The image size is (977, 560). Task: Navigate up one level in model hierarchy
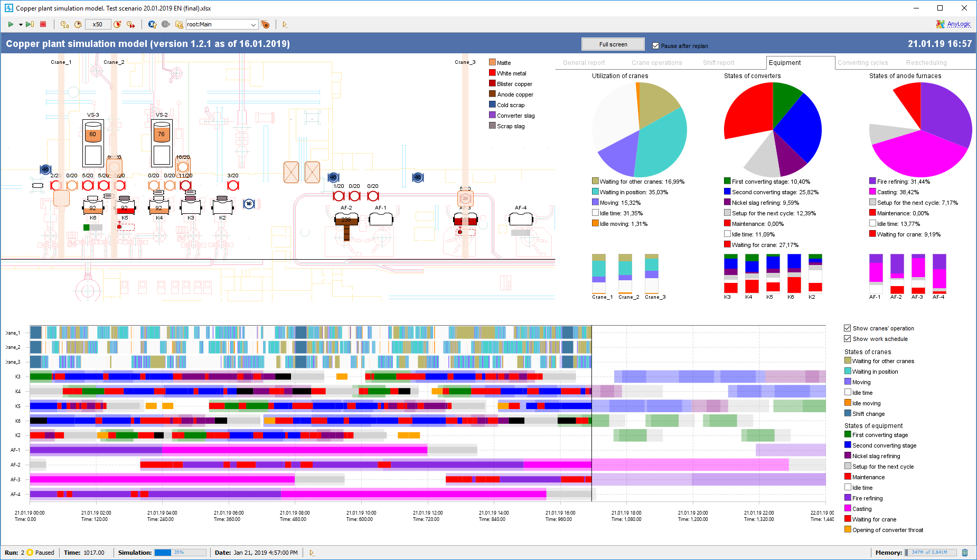pyautogui.click(x=179, y=24)
